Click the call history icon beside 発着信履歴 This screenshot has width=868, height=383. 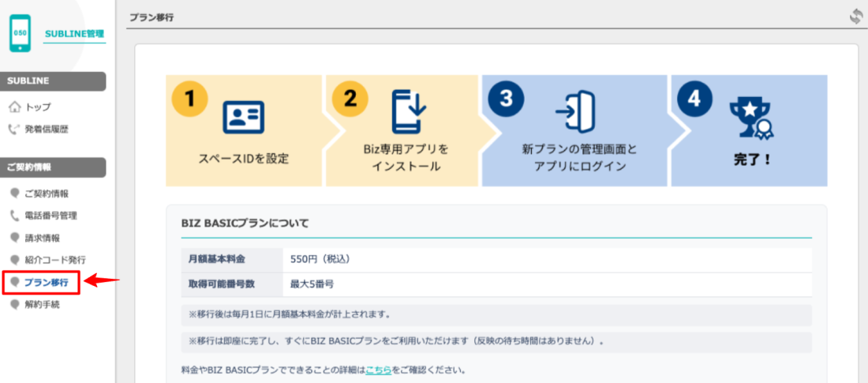[14, 129]
